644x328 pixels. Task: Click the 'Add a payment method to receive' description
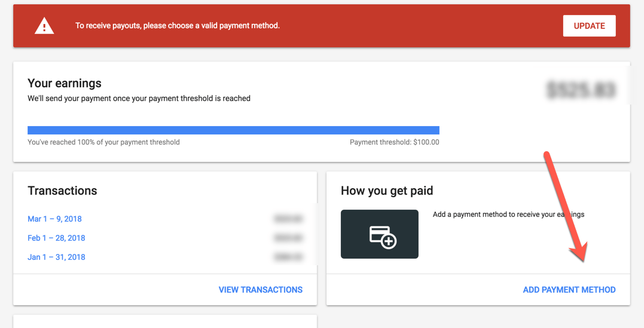(508, 214)
